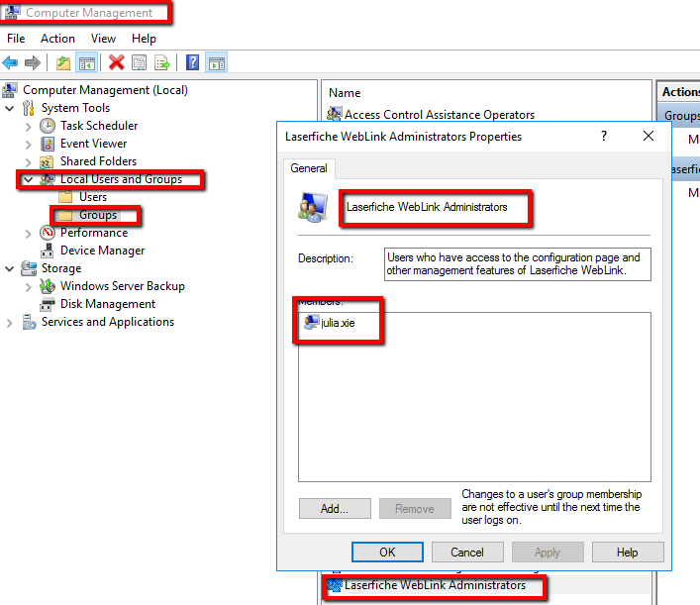Viewport: 700px width, 605px height.
Task: Go back with the blue Back arrow
Action: coord(10,63)
